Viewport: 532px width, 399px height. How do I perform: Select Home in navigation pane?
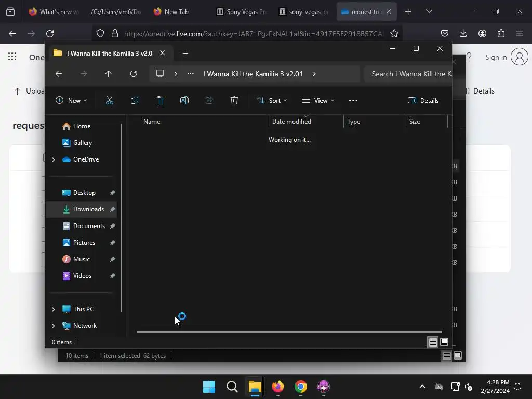pyautogui.click(x=82, y=126)
